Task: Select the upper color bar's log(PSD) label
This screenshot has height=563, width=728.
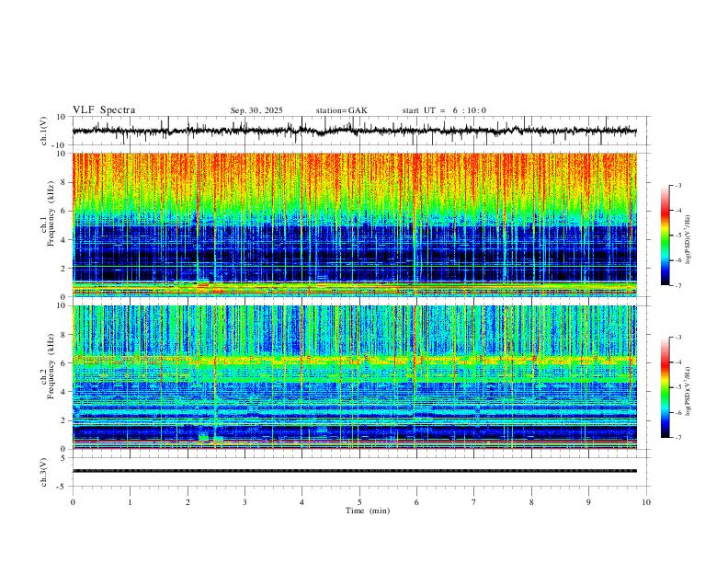Action: 688,240
